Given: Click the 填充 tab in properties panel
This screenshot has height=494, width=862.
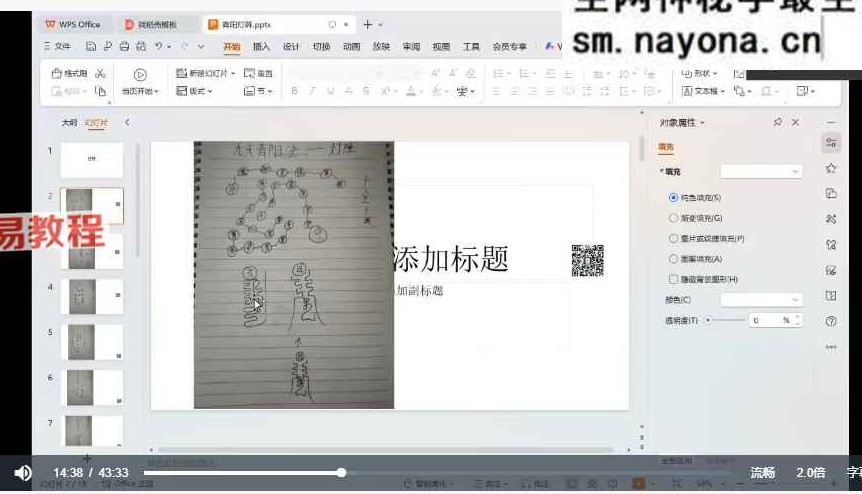Looking at the screenshot, I should [x=666, y=147].
